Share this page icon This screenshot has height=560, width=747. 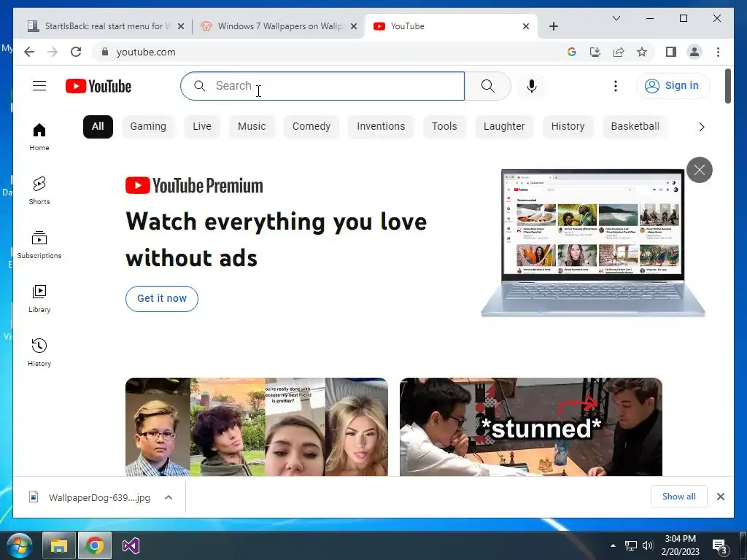coord(619,52)
